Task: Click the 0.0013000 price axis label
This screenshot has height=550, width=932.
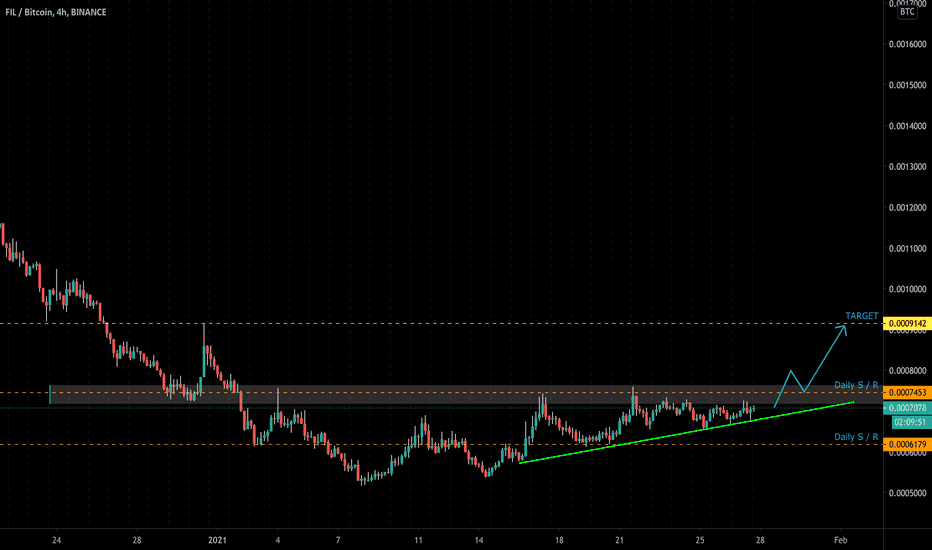Action: (908, 166)
